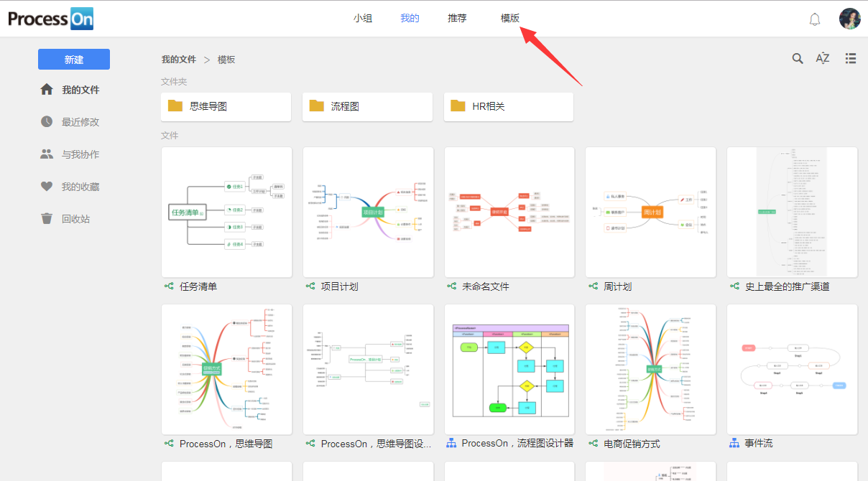The image size is (868, 481).
Task: Click mind map icon beside ProcessOn，思维导图
Action: [x=169, y=444]
